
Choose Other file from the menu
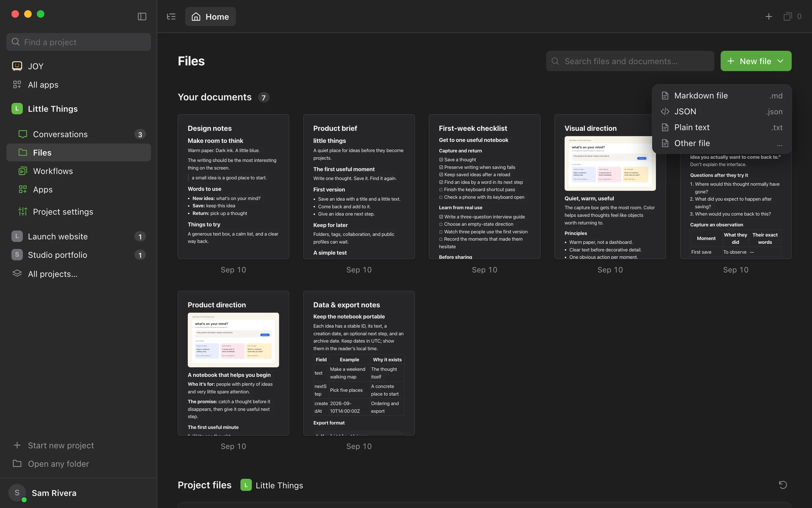721,143
